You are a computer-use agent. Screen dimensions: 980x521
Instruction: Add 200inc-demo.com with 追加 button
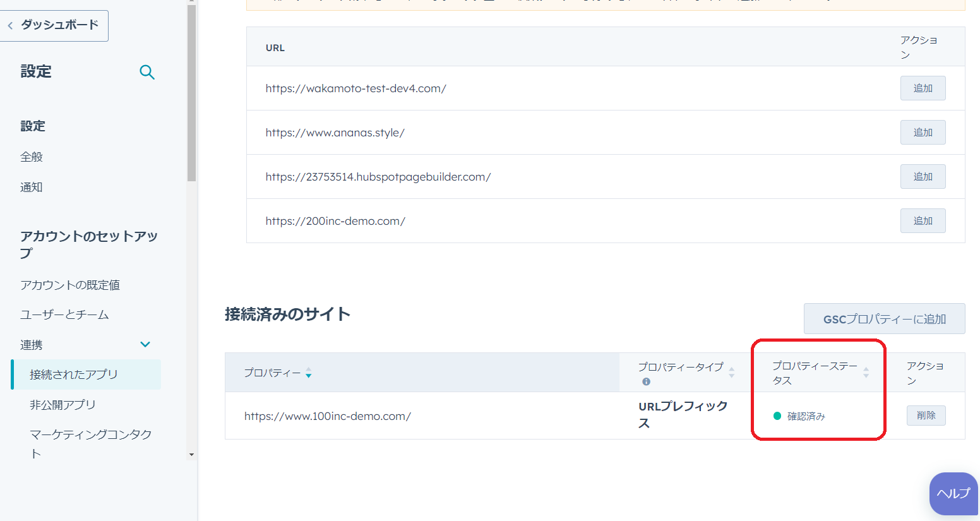click(923, 221)
